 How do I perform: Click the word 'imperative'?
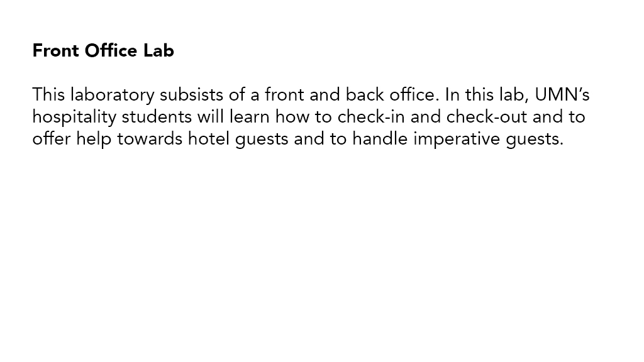457,140
